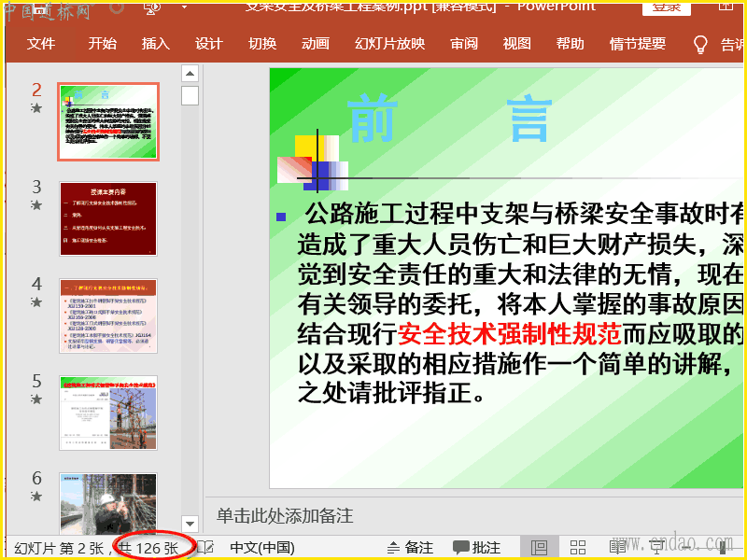
Task: Click the animation star under slide 3
Action: click(36, 205)
